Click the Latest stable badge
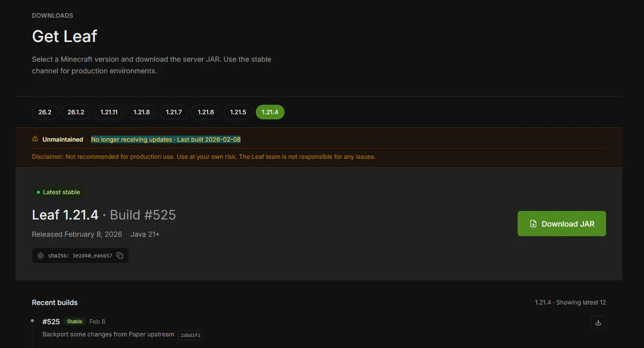This screenshot has height=348, width=644. tap(58, 192)
